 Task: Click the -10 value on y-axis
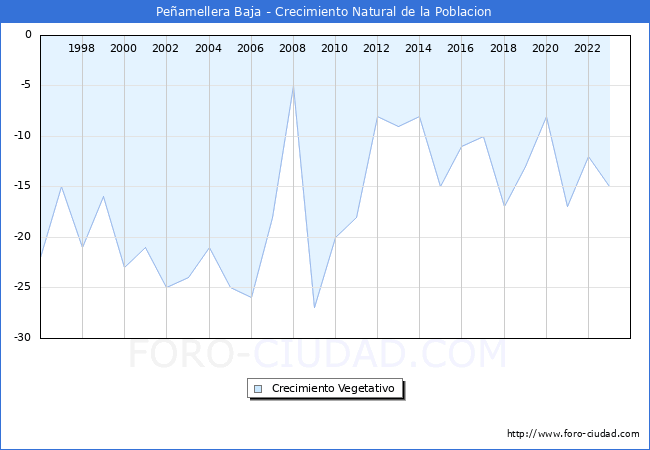tap(23, 135)
